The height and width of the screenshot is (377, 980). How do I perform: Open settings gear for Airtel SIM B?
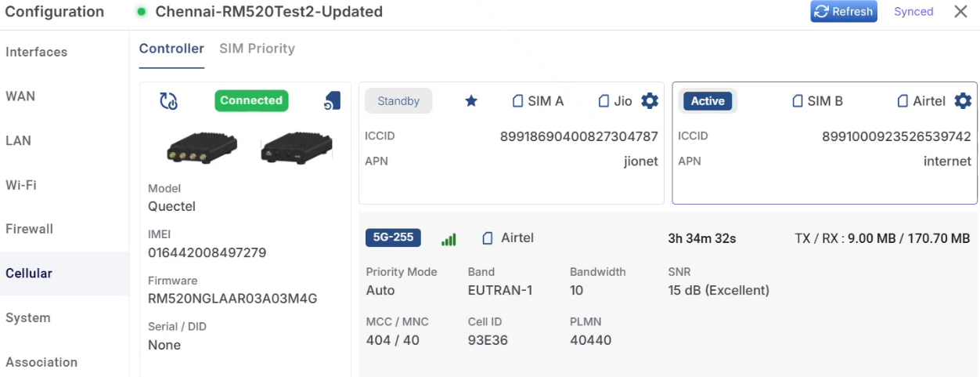963,101
